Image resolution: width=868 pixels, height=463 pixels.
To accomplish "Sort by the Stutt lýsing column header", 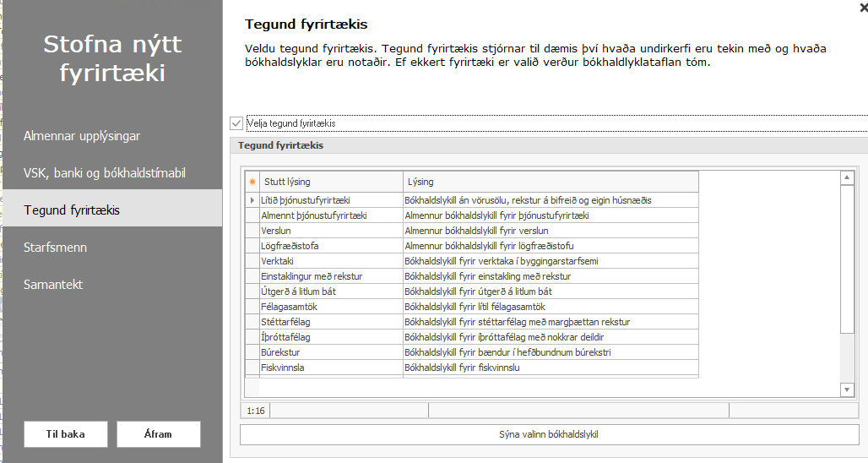I will coord(331,182).
